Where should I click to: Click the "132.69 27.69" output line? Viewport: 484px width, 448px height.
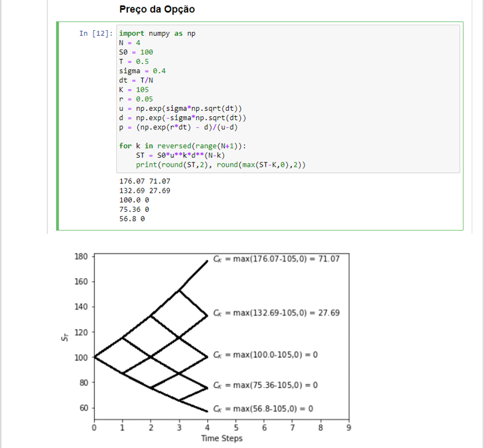145,191
